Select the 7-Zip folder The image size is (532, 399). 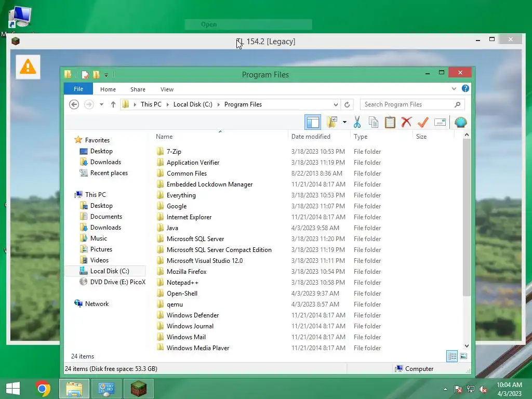pyautogui.click(x=174, y=152)
